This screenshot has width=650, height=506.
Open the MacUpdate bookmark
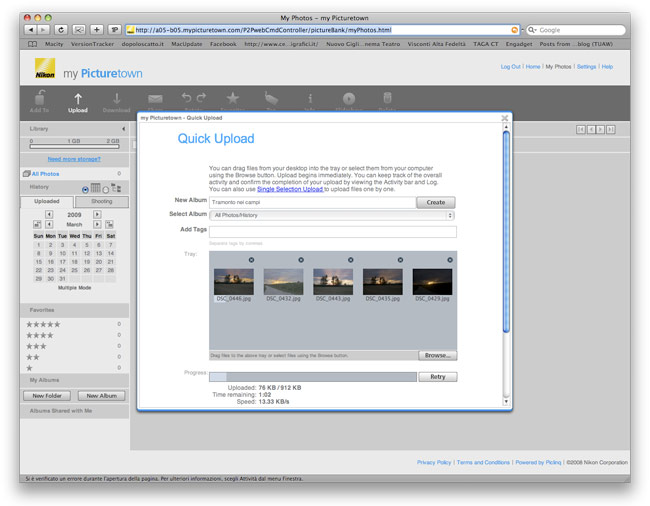pyautogui.click(x=187, y=44)
